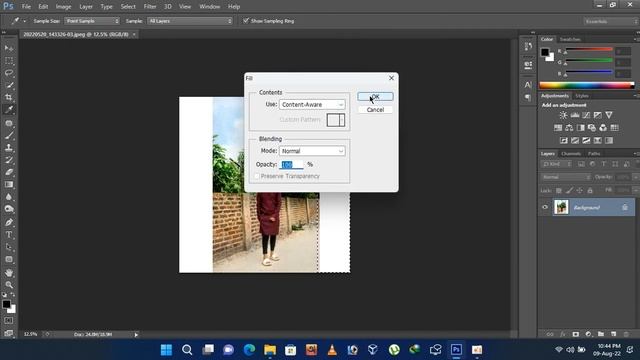
Task: Select the Pen tool
Action: click(x=9, y=222)
